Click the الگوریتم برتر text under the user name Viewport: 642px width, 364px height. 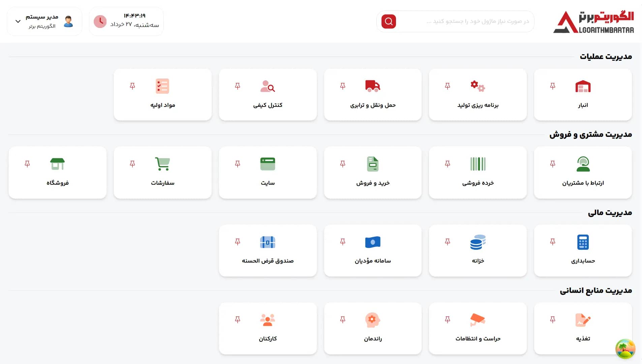42,26
